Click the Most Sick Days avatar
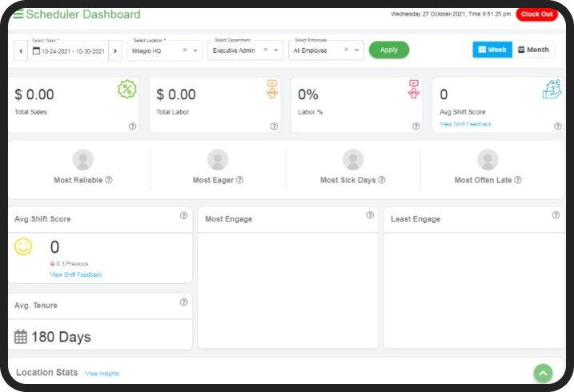The height and width of the screenshot is (392, 574). (x=353, y=160)
